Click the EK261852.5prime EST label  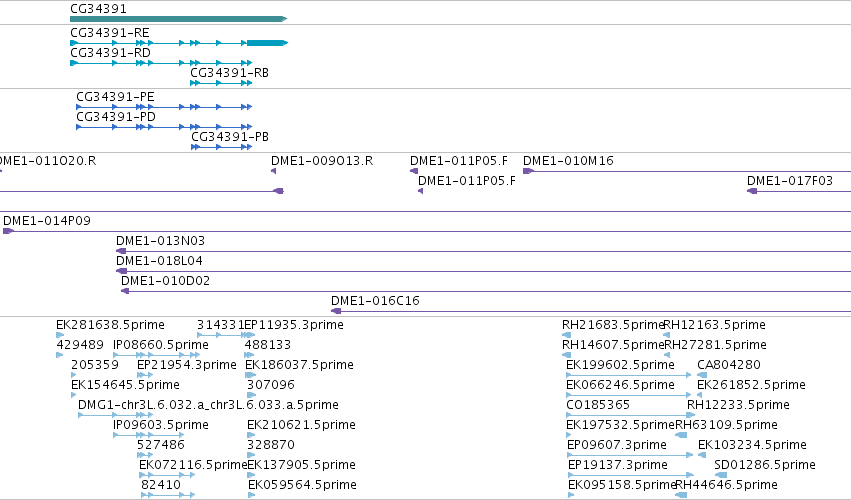point(751,385)
